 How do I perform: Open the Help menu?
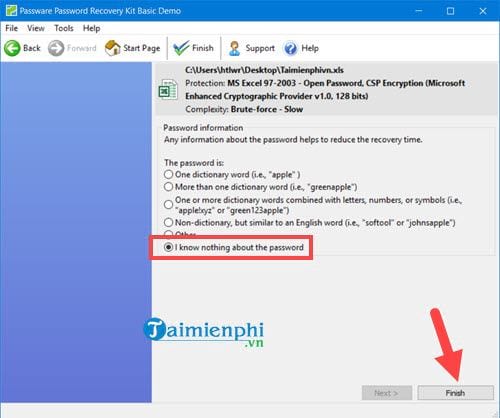pos(91,28)
